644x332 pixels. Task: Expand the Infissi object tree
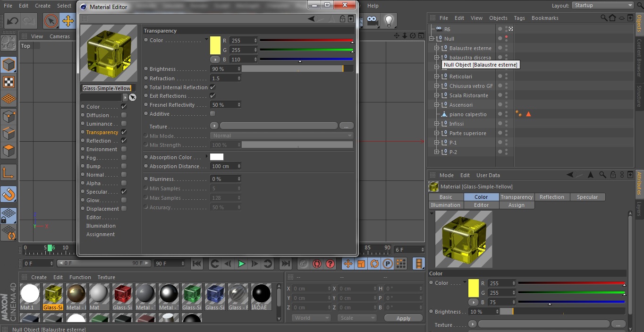coord(436,124)
